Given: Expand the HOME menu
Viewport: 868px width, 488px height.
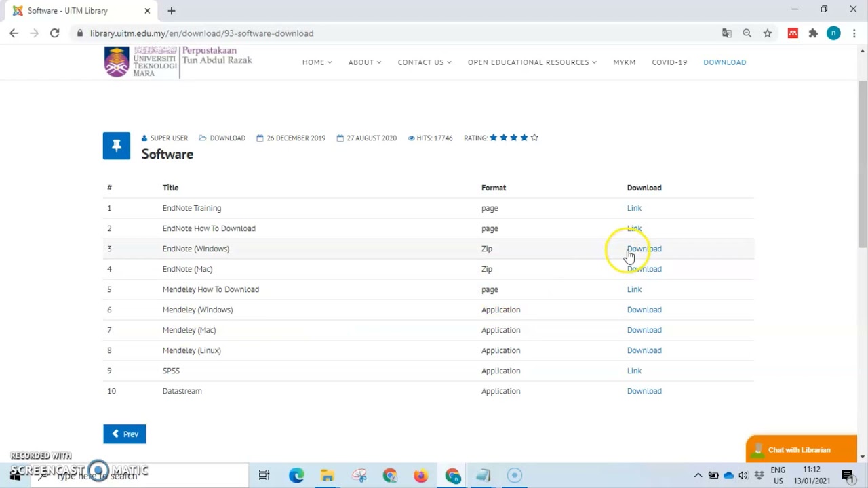Looking at the screenshot, I should pos(317,62).
